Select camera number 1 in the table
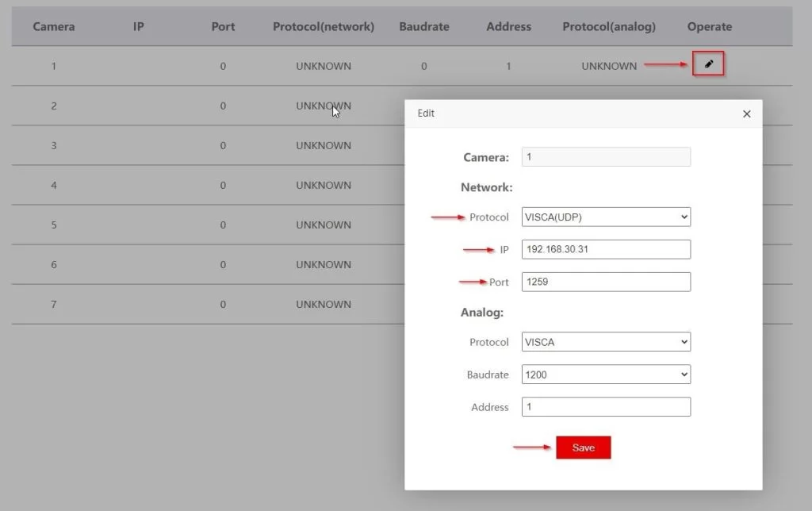812x511 pixels. (54, 66)
